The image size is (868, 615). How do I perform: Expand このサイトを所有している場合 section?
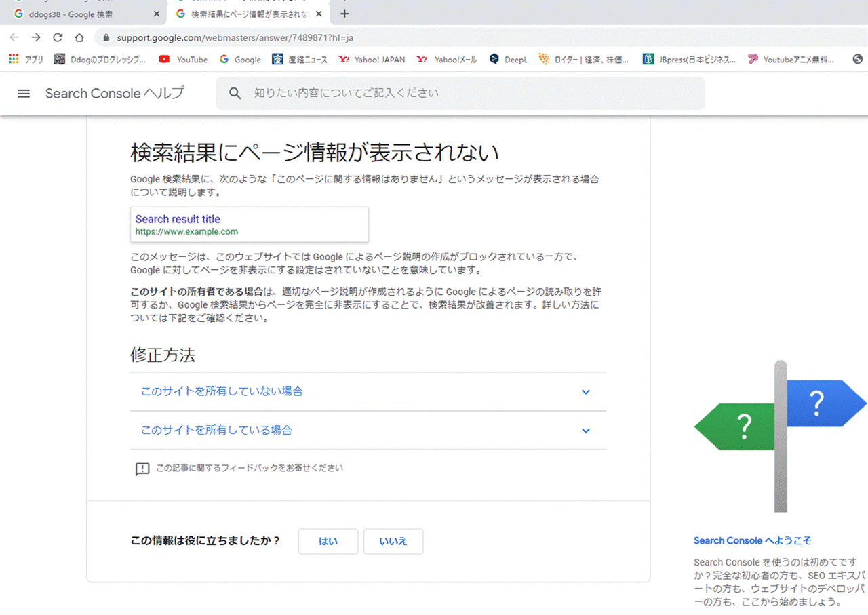368,430
